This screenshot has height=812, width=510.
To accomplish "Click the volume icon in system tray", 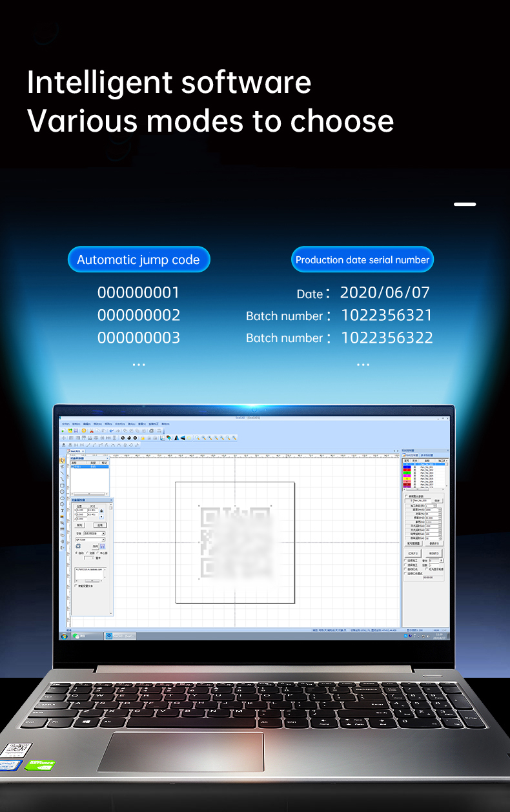I will click(x=427, y=636).
